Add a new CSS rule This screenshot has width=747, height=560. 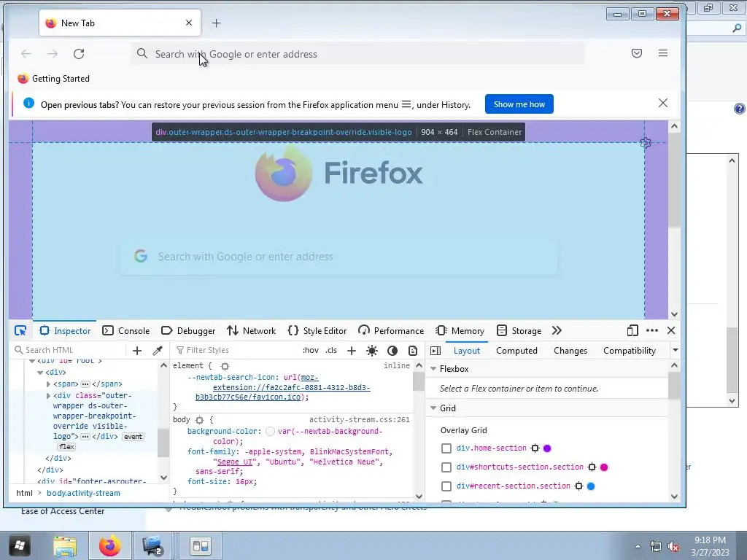click(352, 351)
